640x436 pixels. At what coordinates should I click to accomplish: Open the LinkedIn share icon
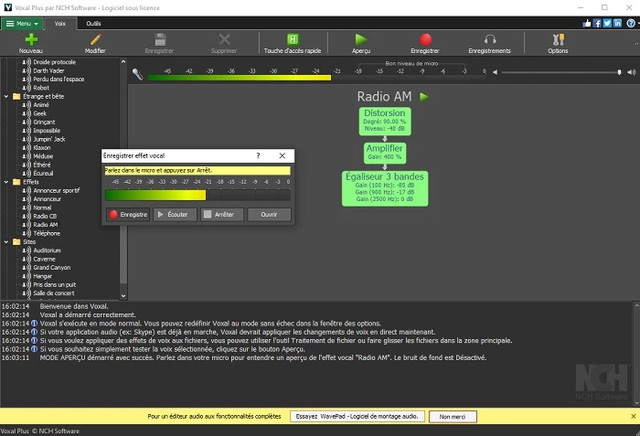(618, 23)
